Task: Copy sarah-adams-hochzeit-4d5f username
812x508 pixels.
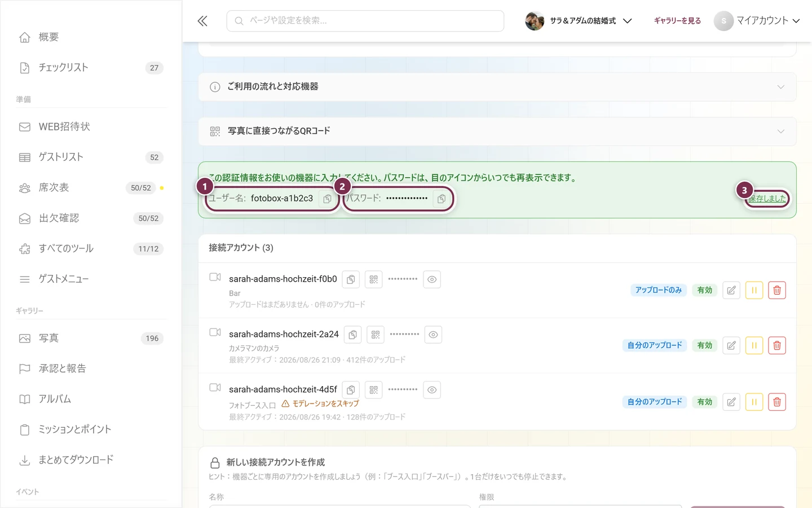Action: [x=351, y=390]
